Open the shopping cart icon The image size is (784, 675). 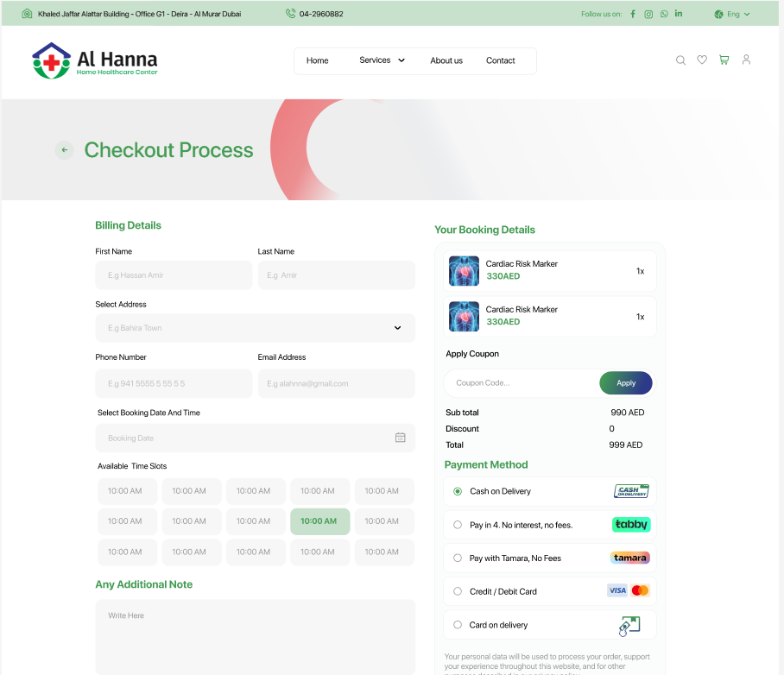(724, 60)
